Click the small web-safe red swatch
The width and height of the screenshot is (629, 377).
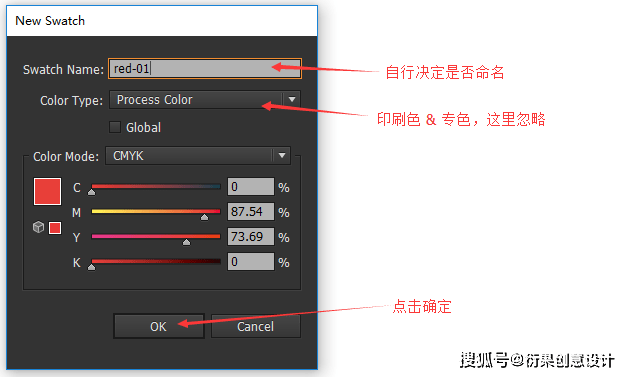coord(55,228)
